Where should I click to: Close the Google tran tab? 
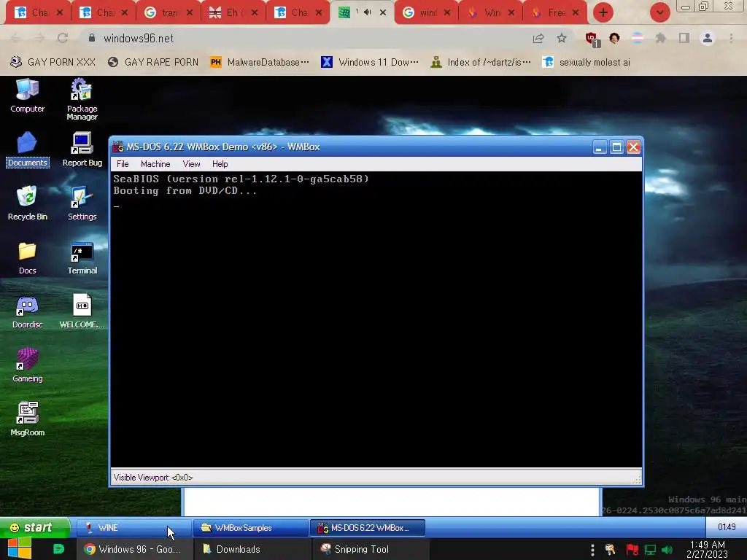tap(190, 12)
